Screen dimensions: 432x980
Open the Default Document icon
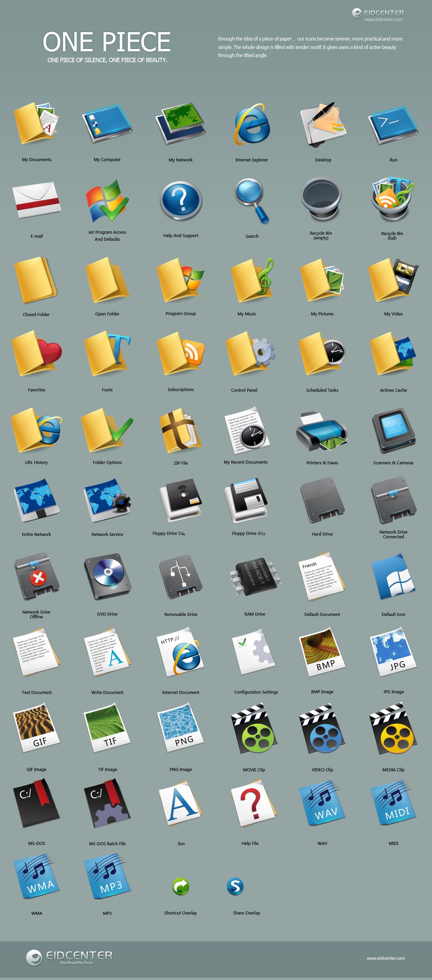(322, 576)
